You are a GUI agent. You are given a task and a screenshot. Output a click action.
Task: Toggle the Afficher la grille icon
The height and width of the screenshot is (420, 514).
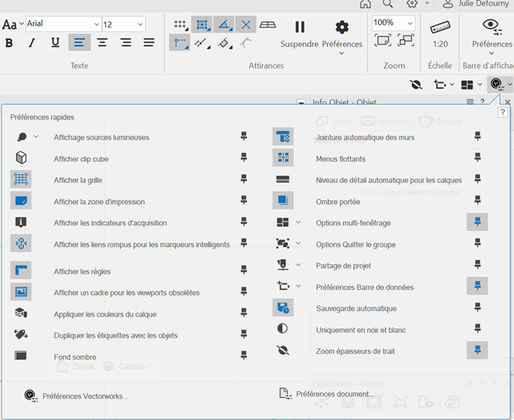pos(21,180)
